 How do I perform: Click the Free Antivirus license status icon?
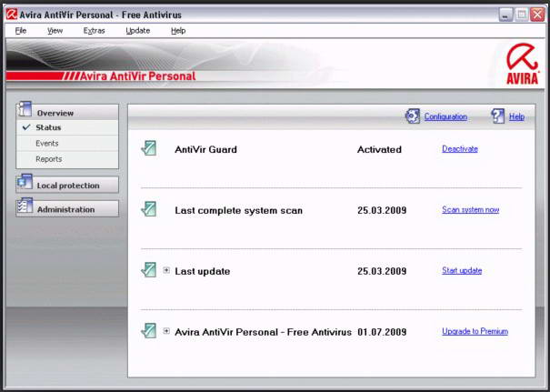149,330
